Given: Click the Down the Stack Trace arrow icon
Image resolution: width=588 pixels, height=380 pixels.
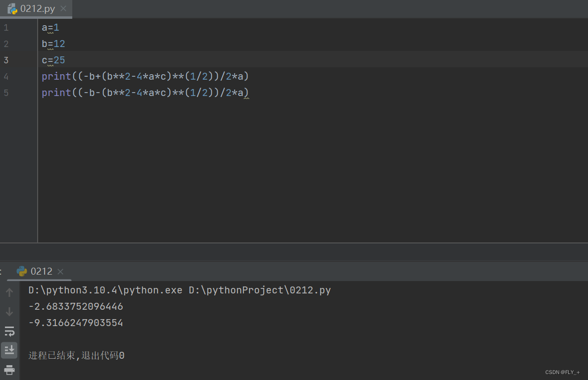Looking at the screenshot, I should tap(9, 312).
